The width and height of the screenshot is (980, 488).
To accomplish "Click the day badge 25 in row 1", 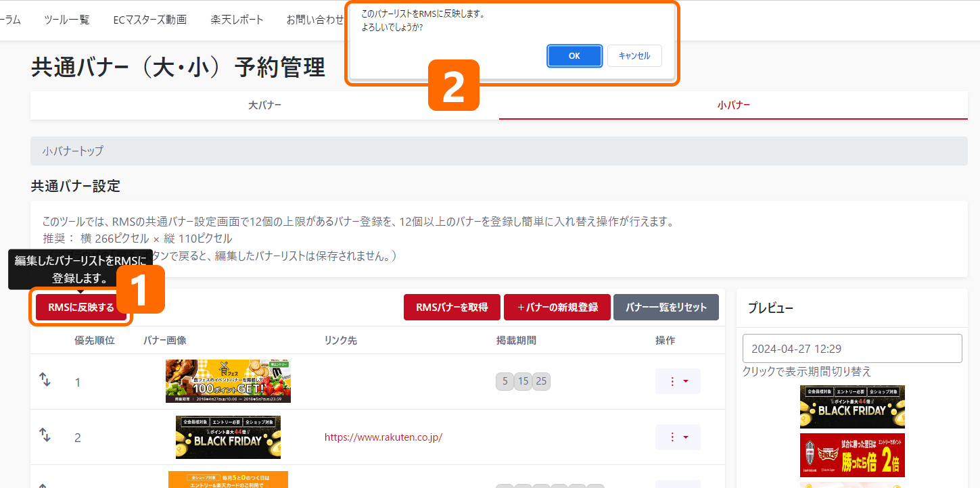I will click(x=541, y=381).
